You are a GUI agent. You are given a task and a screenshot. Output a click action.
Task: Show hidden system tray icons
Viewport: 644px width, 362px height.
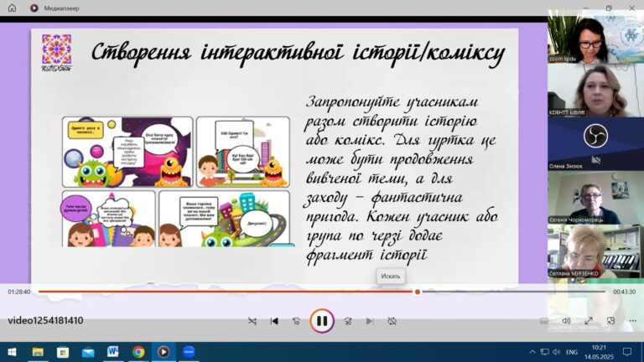point(532,352)
